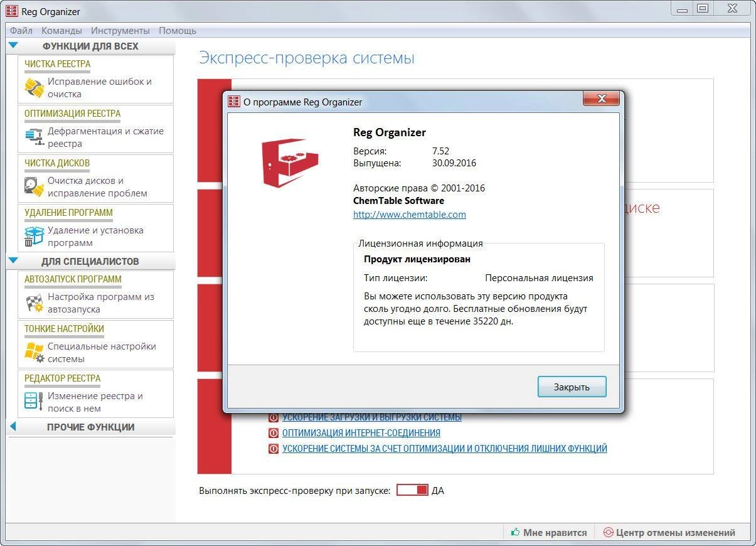This screenshot has height=546, width=756.
Task: Click ОПТИМИЗАЦИЯ ИНТЕРНЕТ-СОЕДИНЕНИЯ link
Action: pos(361,433)
